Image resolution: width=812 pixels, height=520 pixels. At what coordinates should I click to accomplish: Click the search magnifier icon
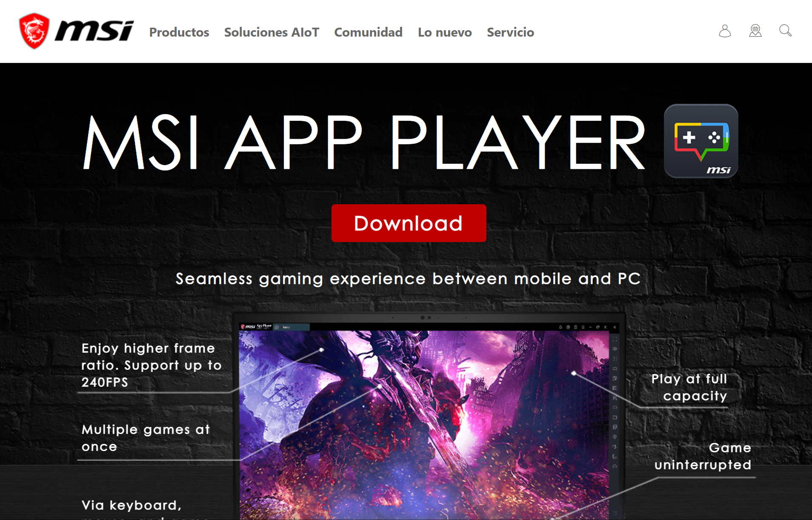click(x=785, y=31)
